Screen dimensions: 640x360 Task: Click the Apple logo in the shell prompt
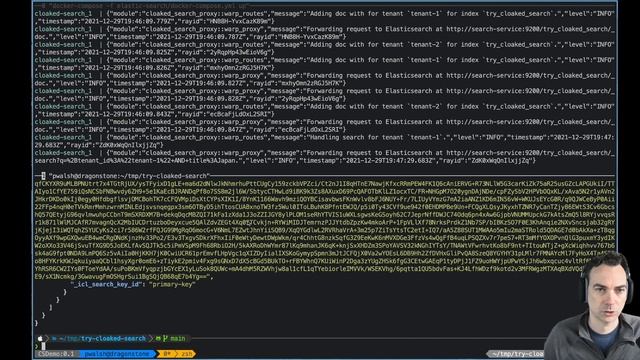click(x=40, y=338)
